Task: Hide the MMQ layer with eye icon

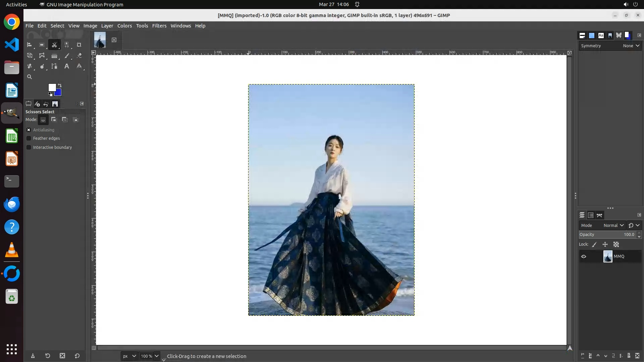Action: (584, 256)
